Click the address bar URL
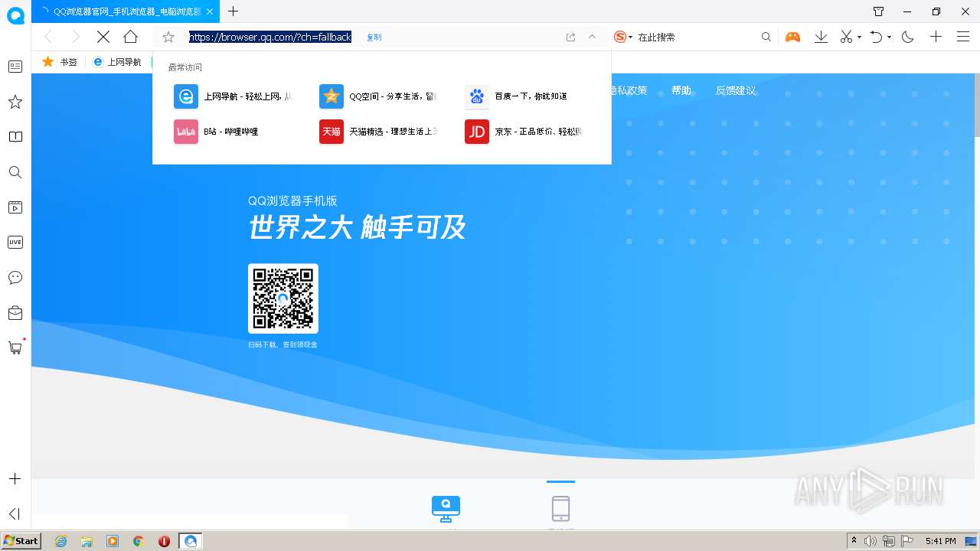 (270, 37)
